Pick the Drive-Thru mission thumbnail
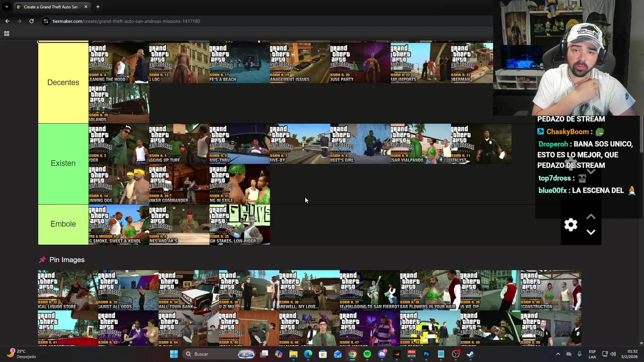The image size is (644, 362). pos(239,144)
